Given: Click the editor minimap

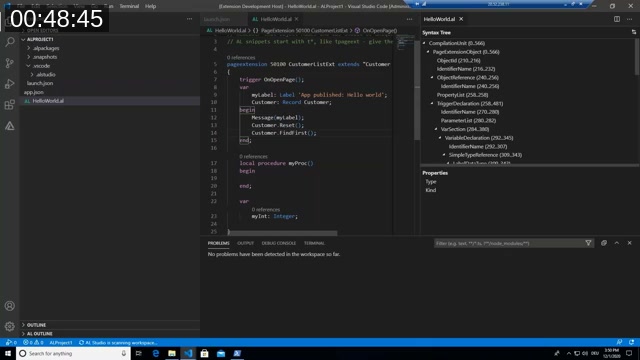Looking at the screenshot, I should [x=406, y=43].
